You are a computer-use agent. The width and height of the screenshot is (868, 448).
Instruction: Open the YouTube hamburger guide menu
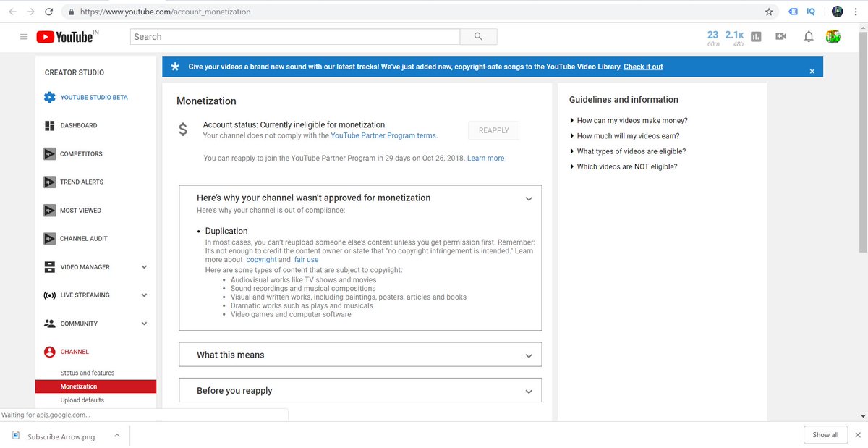(24, 37)
